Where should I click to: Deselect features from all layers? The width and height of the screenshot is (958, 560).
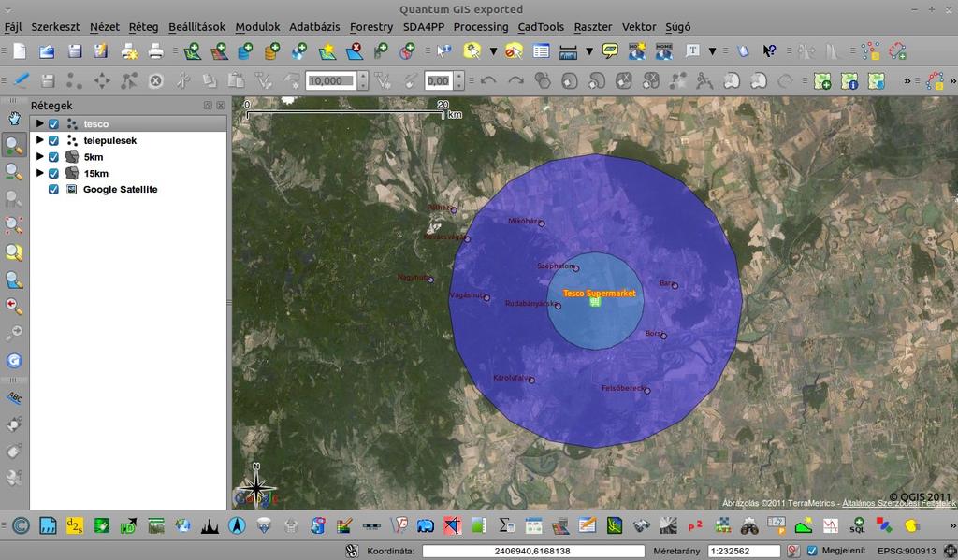click(514, 51)
